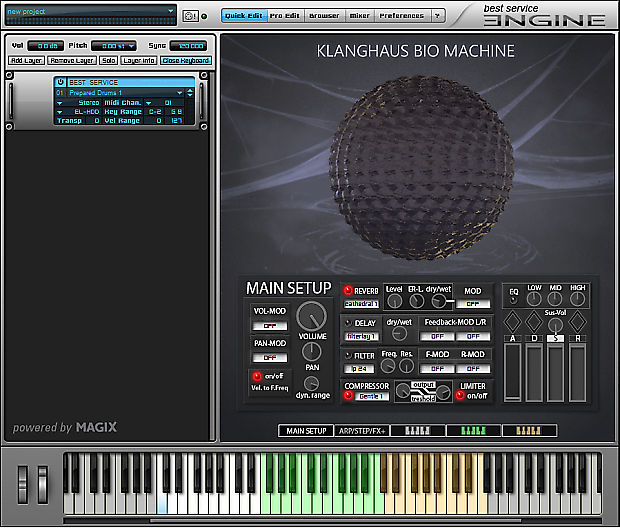Open the ARP/STEP/FX+ page tab
Image resolution: width=620 pixels, height=528 pixels.
[x=360, y=431]
